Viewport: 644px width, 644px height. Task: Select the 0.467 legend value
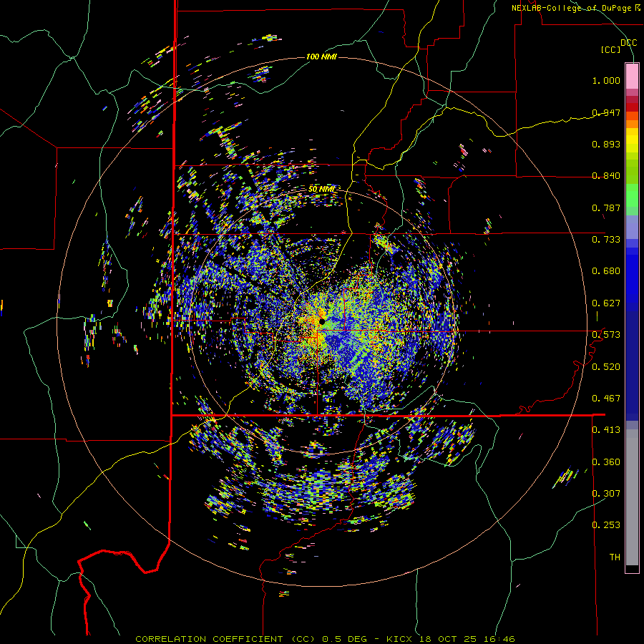coord(606,399)
